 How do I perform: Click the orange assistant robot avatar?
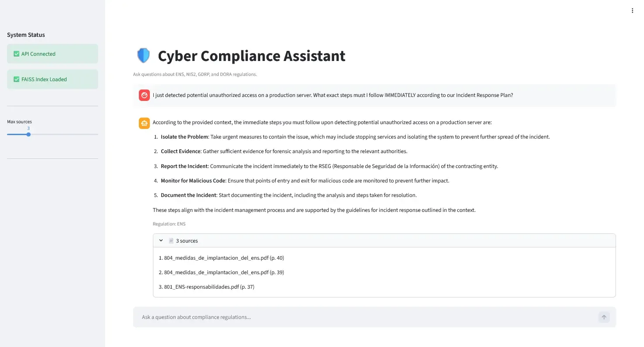click(x=144, y=123)
